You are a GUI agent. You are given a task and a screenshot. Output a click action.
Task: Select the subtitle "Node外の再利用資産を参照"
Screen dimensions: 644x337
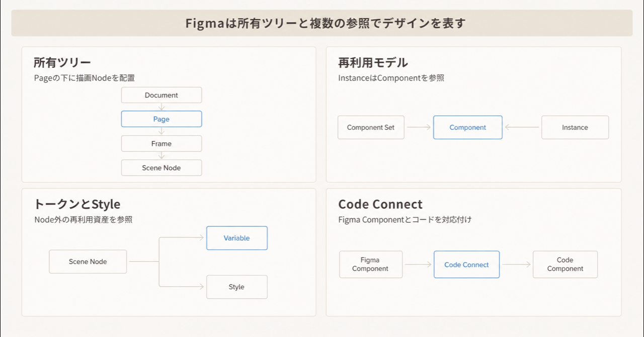83,220
